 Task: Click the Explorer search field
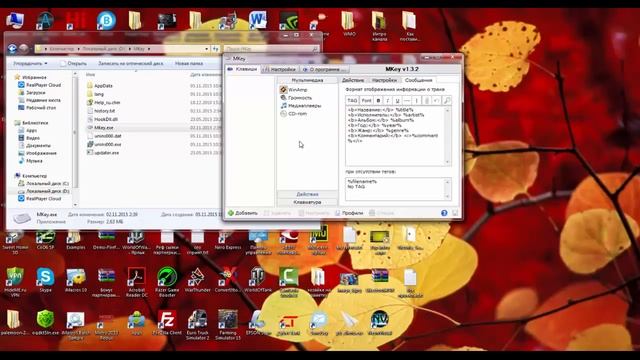click(270, 49)
